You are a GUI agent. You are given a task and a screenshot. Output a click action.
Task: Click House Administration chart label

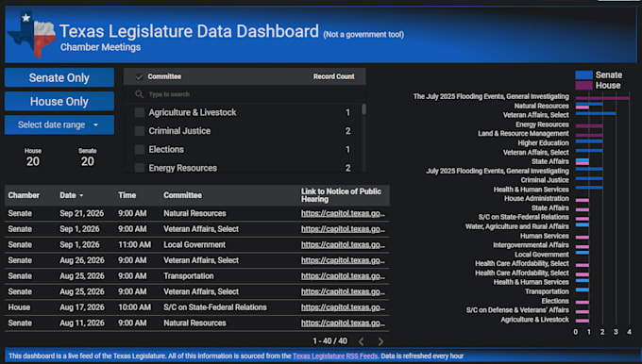click(536, 198)
